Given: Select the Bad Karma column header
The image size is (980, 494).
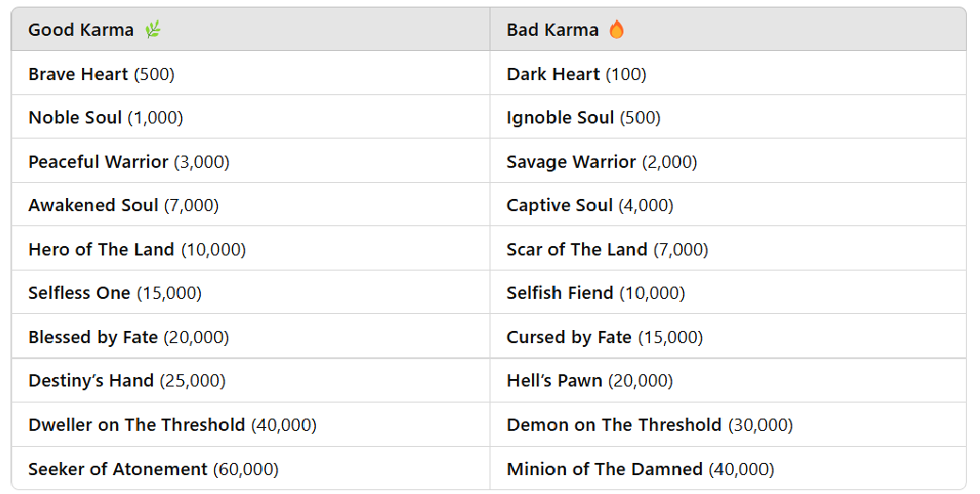Looking at the screenshot, I should (728, 29).
